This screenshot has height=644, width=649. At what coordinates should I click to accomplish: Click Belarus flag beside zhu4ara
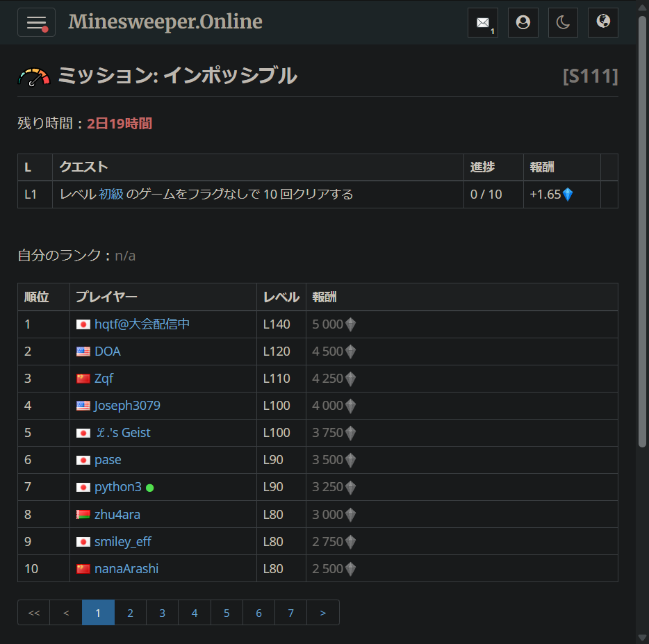click(x=83, y=515)
